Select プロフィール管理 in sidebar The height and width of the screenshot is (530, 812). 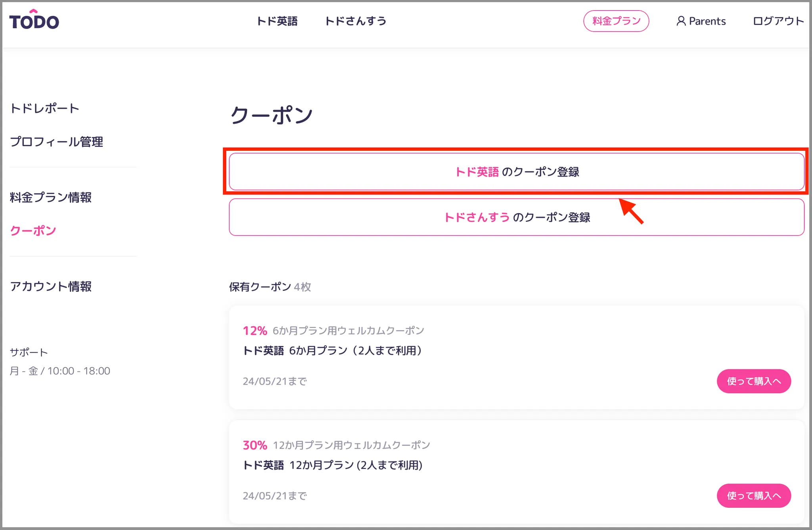coord(56,142)
